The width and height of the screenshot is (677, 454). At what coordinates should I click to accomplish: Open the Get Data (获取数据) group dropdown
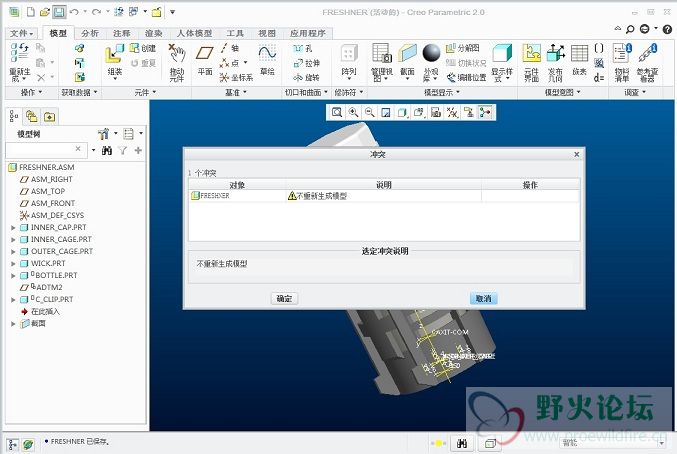tap(79, 92)
